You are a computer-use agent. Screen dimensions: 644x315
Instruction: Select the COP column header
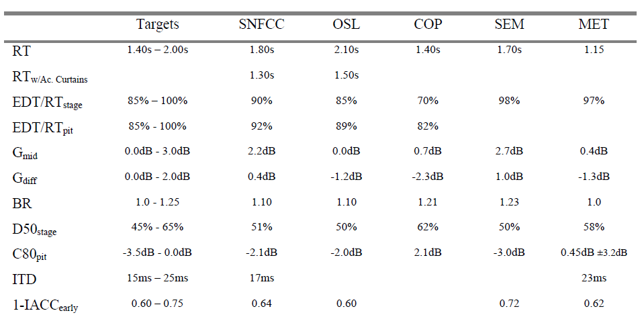pyautogui.click(x=427, y=25)
